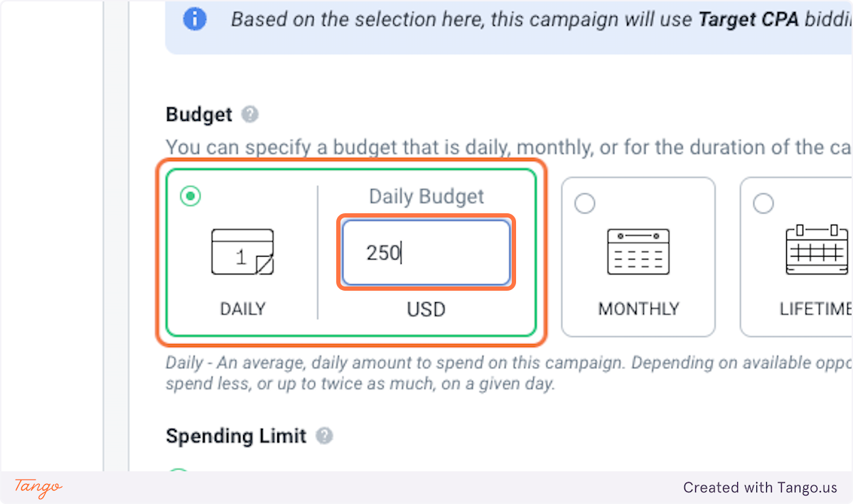The image size is (853, 504).
Task: Open the help tooltip beside Spending Limit
Action: 324,436
